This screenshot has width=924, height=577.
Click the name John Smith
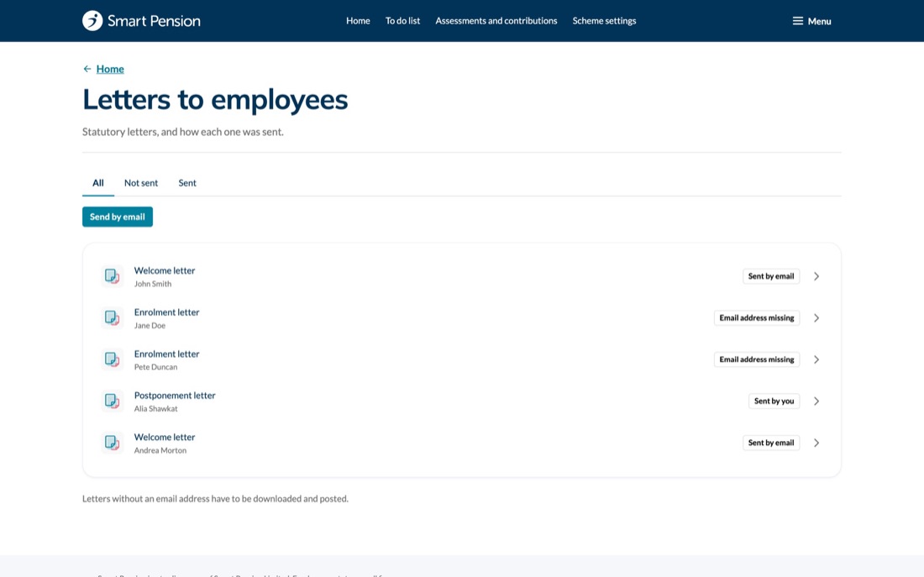153,284
